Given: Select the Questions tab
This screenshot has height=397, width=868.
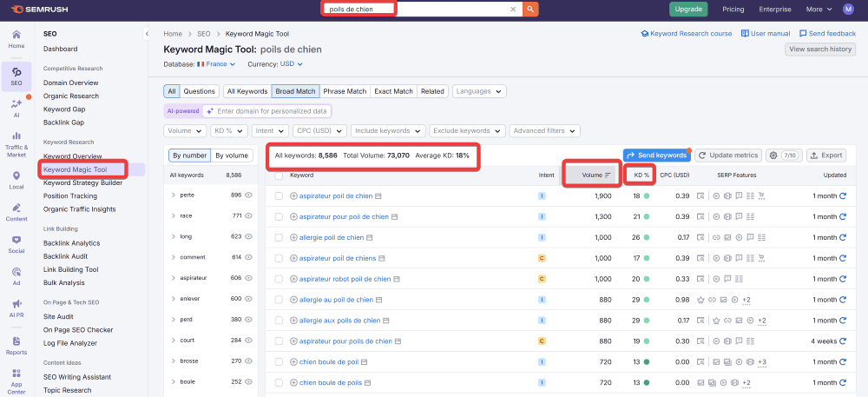Looking at the screenshot, I should [199, 91].
